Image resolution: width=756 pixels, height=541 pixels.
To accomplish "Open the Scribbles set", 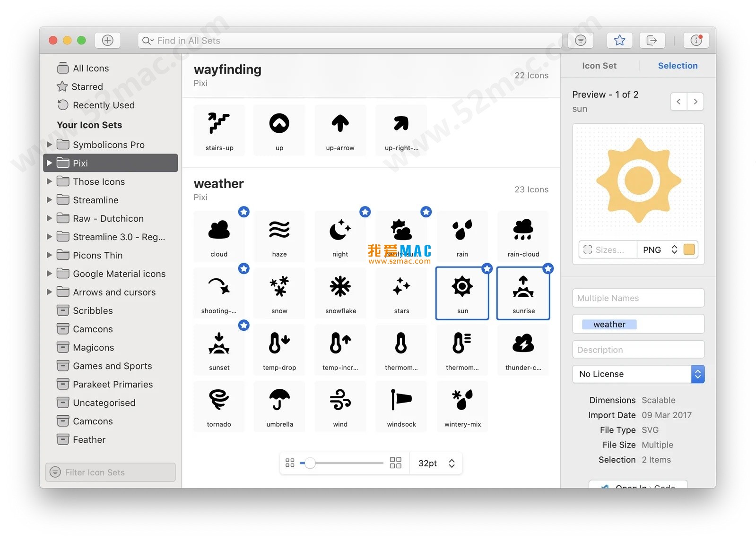I will tap(110, 310).
